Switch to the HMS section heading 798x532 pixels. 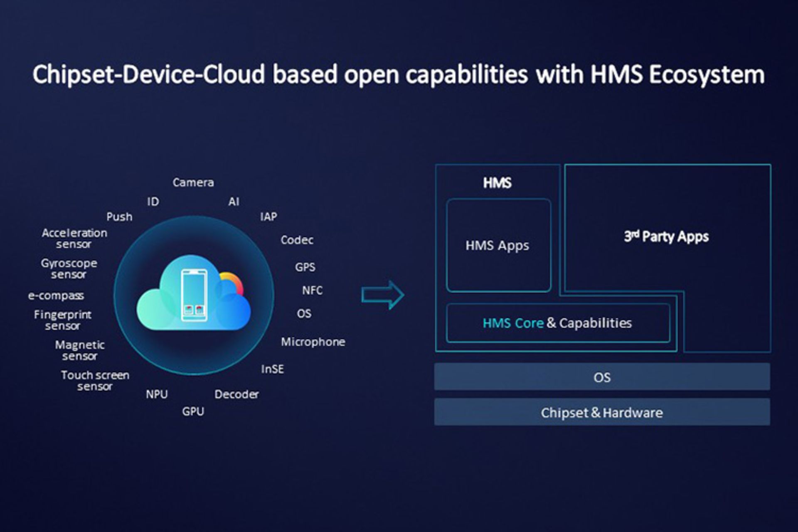(x=497, y=183)
